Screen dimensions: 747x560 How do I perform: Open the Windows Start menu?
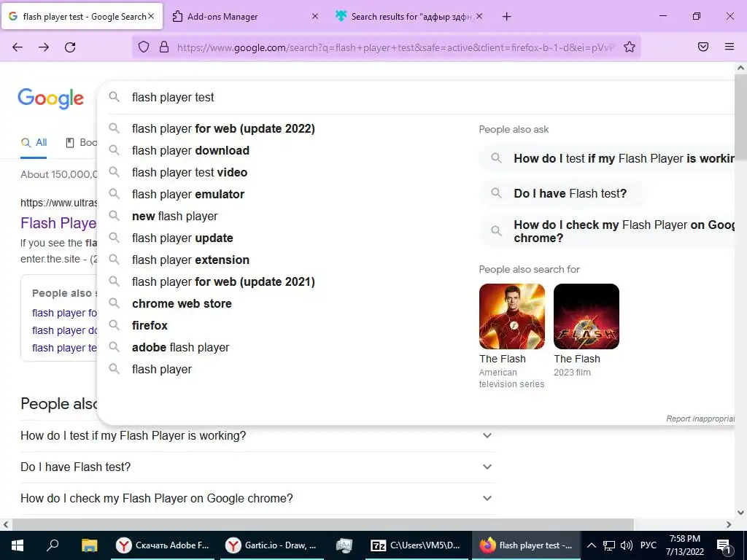pyautogui.click(x=18, y=545)
